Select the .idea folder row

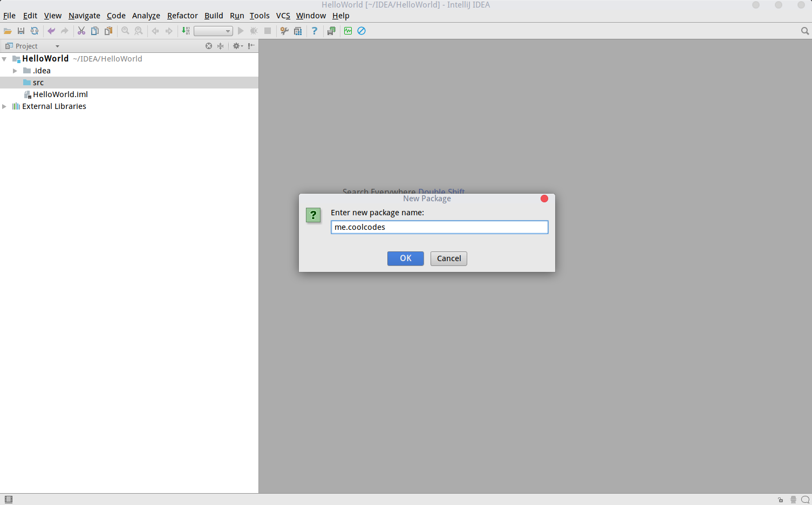tap(129, 71)
